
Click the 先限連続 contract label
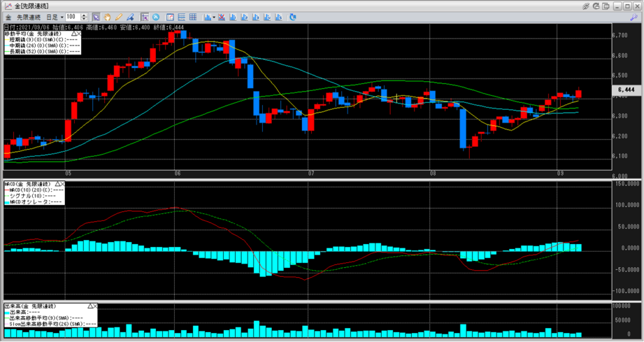(x=28, y=17)
